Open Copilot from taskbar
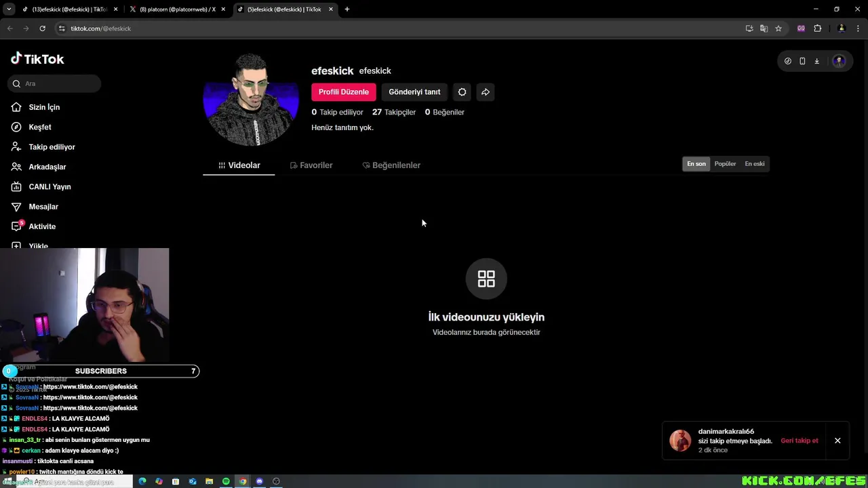868x488 pixels. tap(159, 481)
